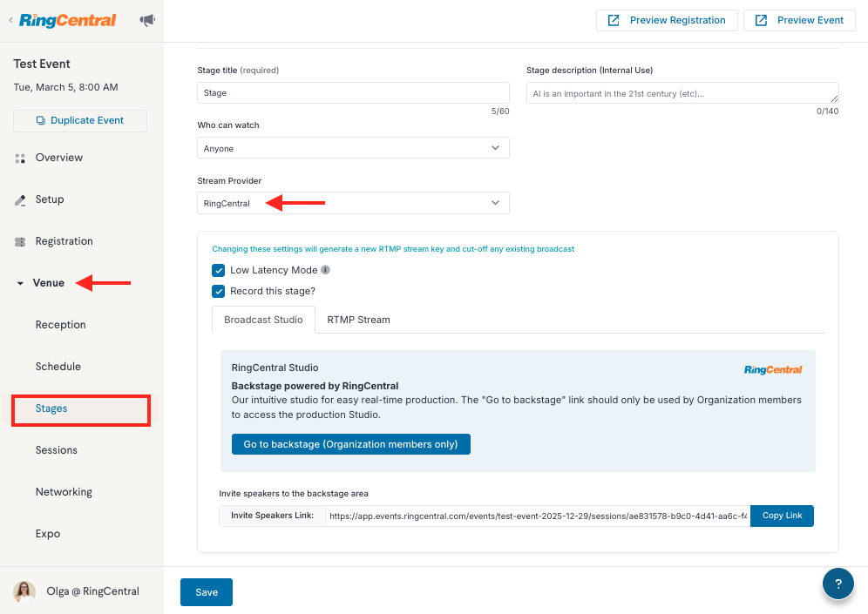Click the back chevron beside RingCentral logo

10,21
